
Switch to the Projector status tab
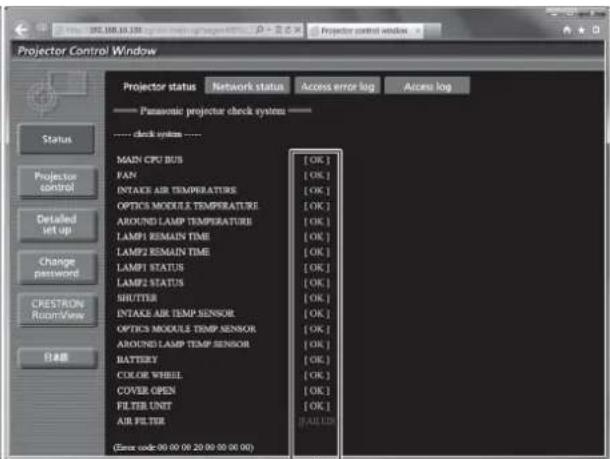[x=160, y=87]
